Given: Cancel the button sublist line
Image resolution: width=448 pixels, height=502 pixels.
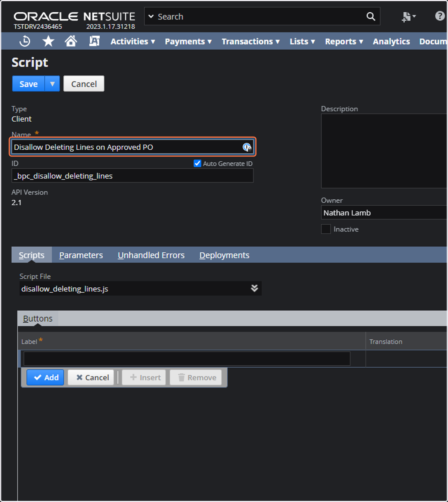Looking at the screenshot, I should pyautogui.click(x=91, y=377).
